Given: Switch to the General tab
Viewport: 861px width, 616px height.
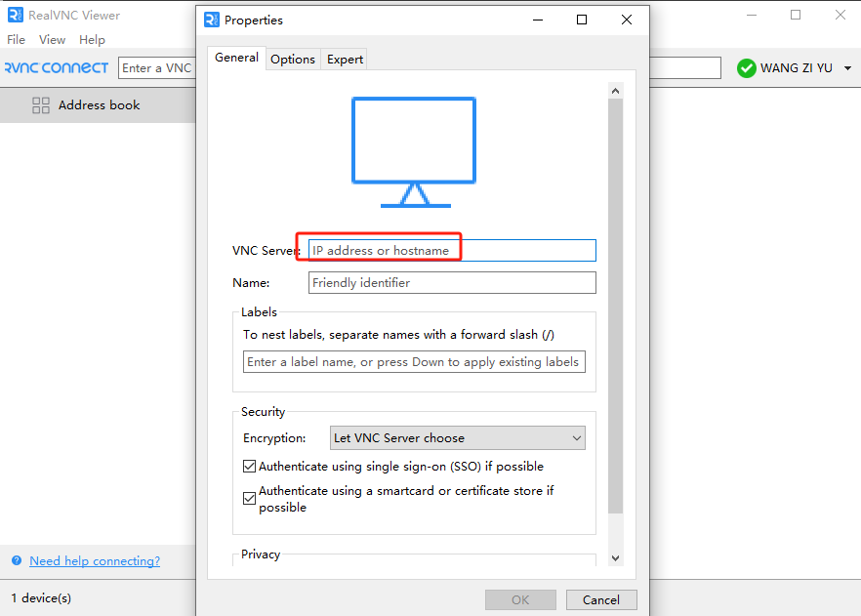Looking at the screenshot, I should coord(236,58).
